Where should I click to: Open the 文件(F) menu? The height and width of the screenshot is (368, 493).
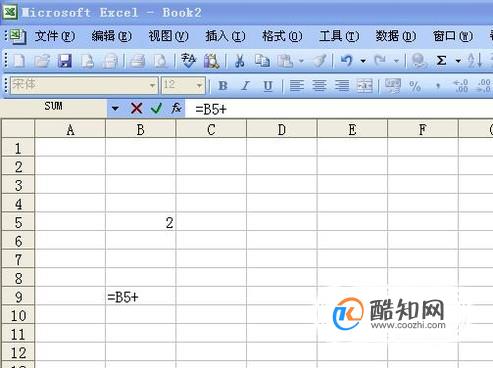(x=55, y=36)
